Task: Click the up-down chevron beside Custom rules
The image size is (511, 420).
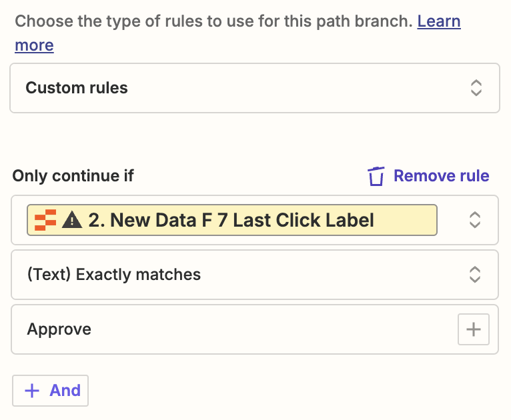Action: point(476,88)
